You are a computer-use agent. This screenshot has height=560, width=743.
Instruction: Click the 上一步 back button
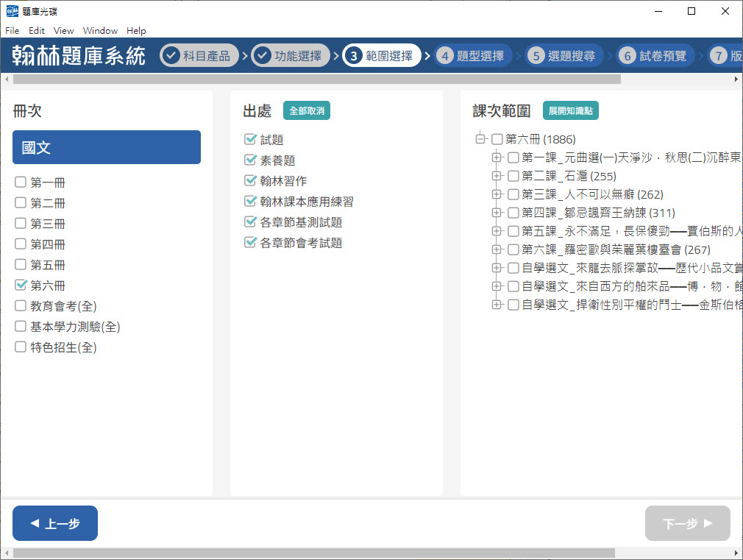tap(55, 523)
